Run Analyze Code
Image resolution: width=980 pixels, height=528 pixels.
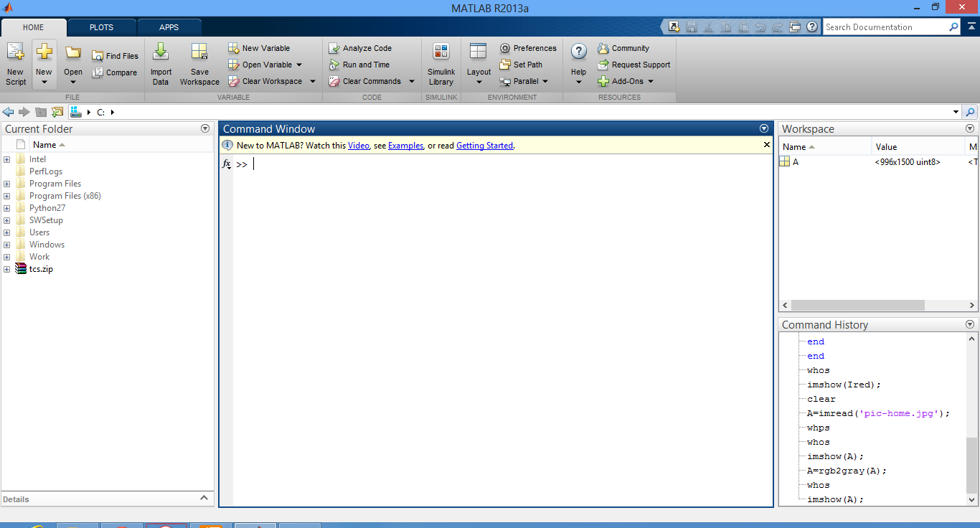[x=360, y=48]
